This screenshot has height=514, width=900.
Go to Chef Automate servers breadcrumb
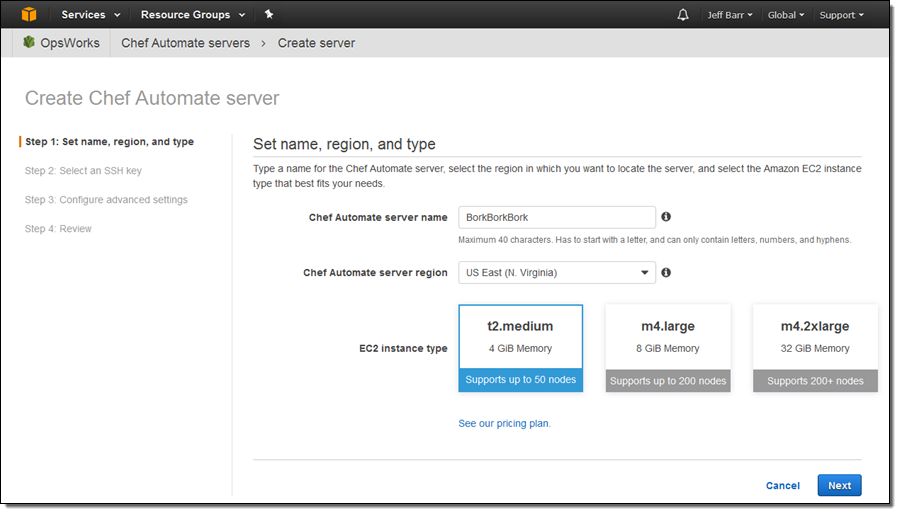185,43
